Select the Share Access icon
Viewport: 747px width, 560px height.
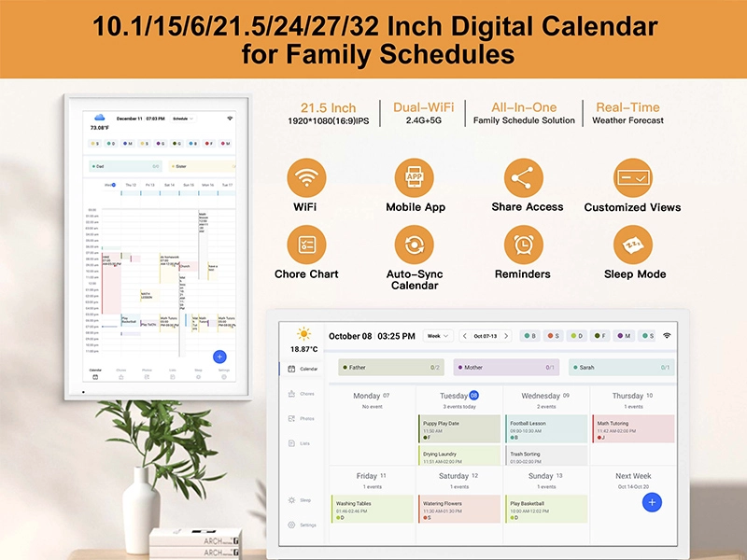pyautogui.click(x=523, y=177)
